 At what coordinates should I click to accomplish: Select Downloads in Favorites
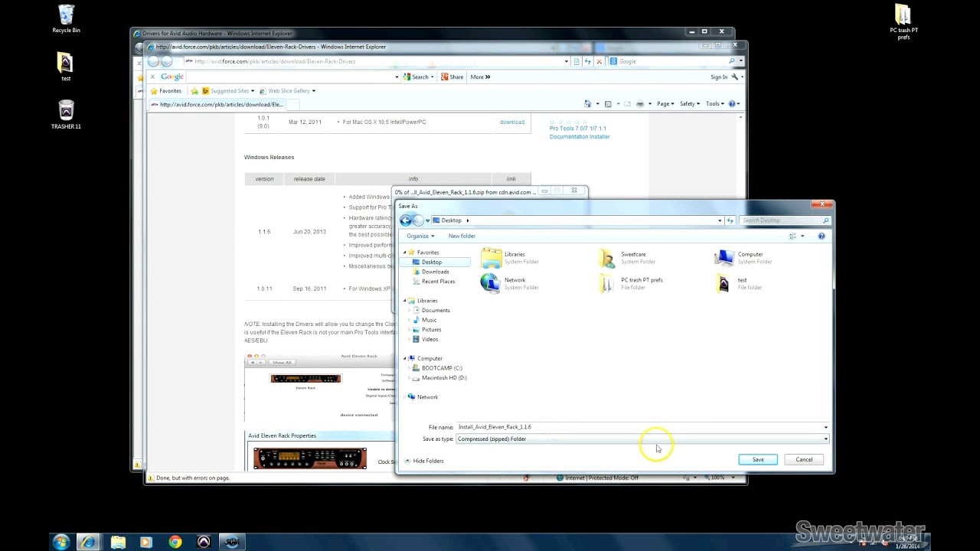[x=435, y=272]
